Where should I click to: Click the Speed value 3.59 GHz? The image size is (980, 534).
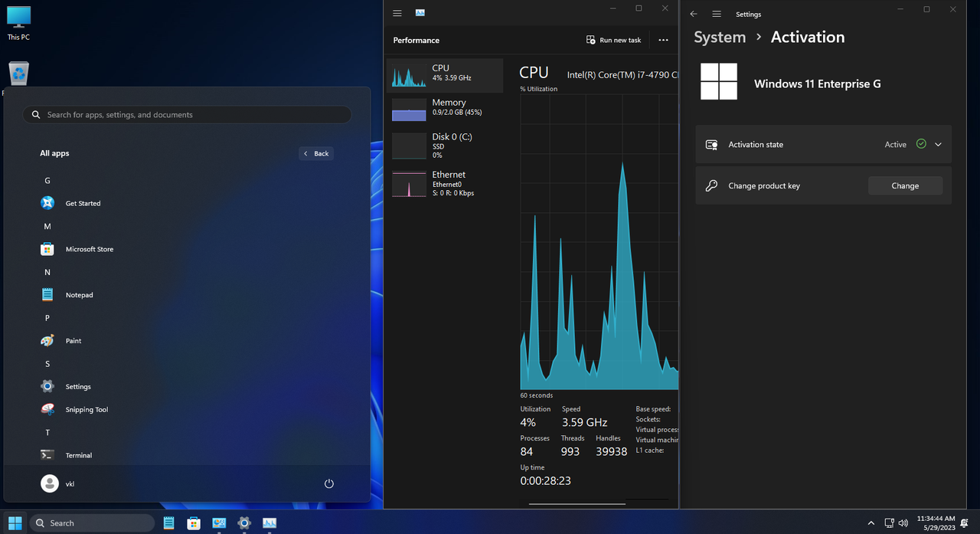pyautogui.click(x=584, y=423)
